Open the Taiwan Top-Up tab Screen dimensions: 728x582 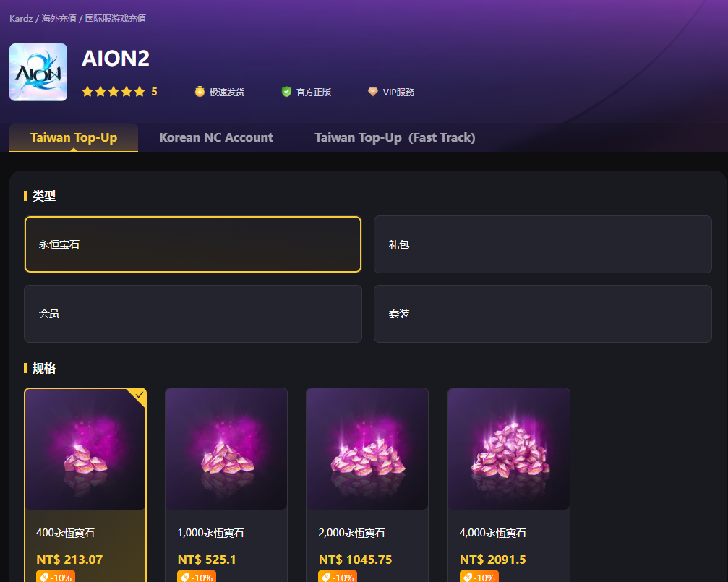pyautogui.click(x=74, y=137)
